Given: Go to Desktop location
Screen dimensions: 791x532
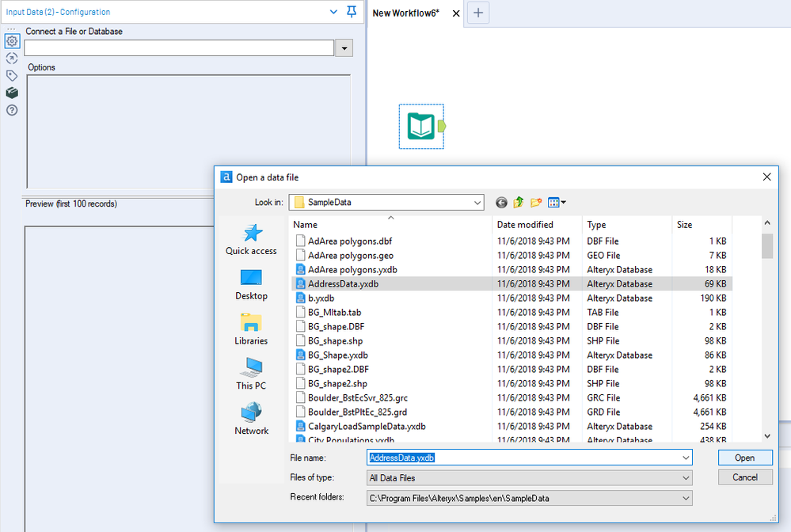Looking at the screenshot, I should coord(251,284).
